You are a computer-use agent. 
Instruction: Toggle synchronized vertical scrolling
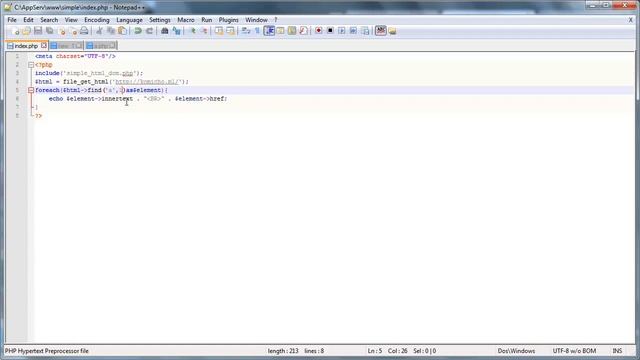(219, 31)
